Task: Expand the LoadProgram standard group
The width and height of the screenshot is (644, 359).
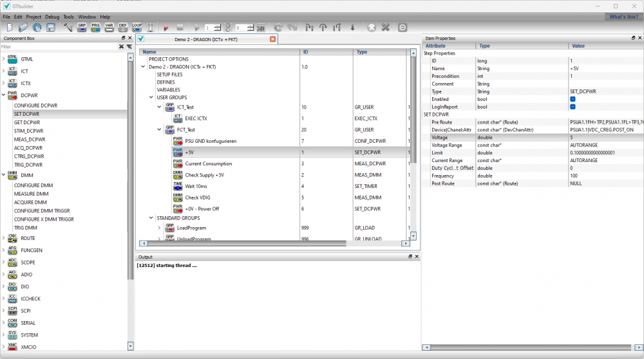Action: point(159,228)
